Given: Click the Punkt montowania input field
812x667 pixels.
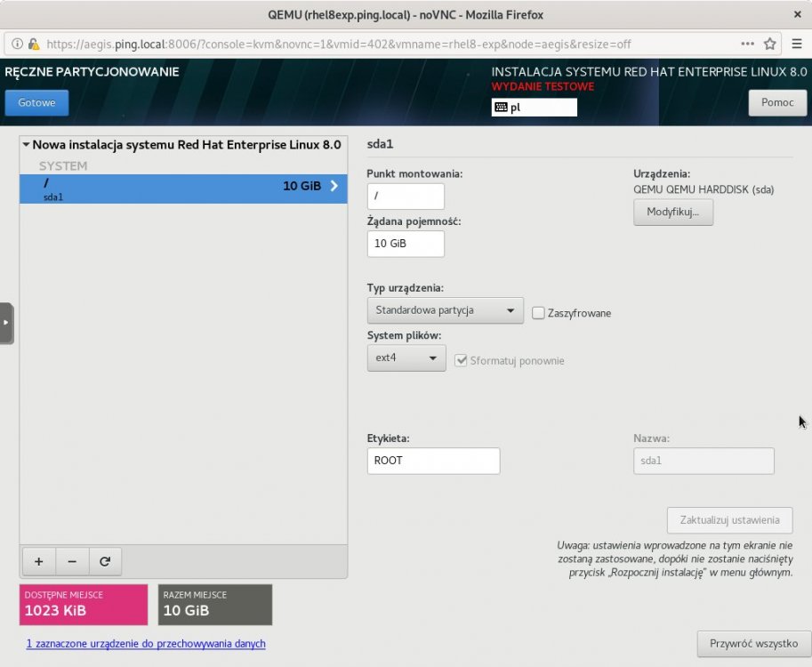Looking at the screenshot, I should [406, 196].
